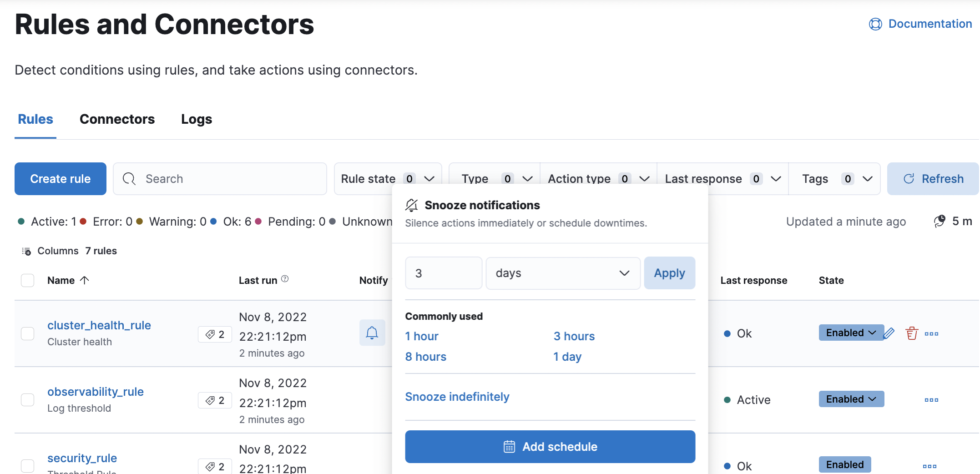The width and height of the screenshot is (980, 474).
Task: Select the observability_rule row checkbox
Action: pos(28,400)
